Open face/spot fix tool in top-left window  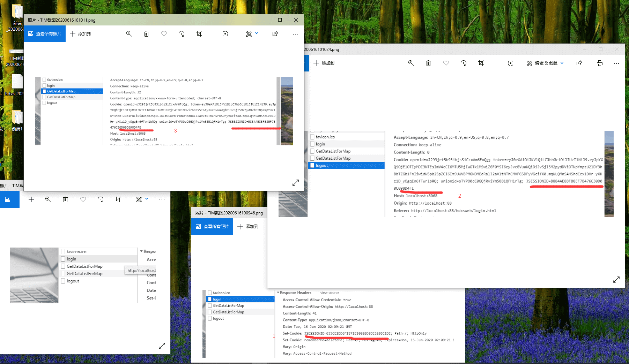point(225,34)
